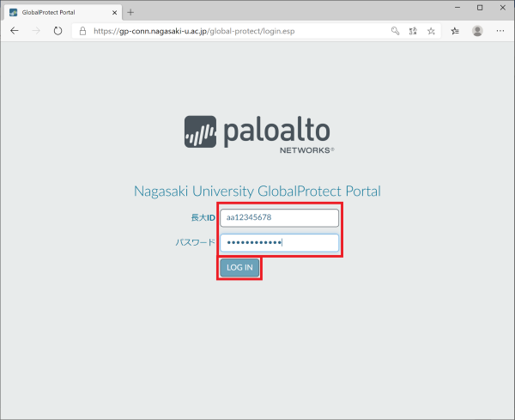The height and width of the screenshot is (420, 515).
Task: Click the translate page icon
Action: (413, 30)
